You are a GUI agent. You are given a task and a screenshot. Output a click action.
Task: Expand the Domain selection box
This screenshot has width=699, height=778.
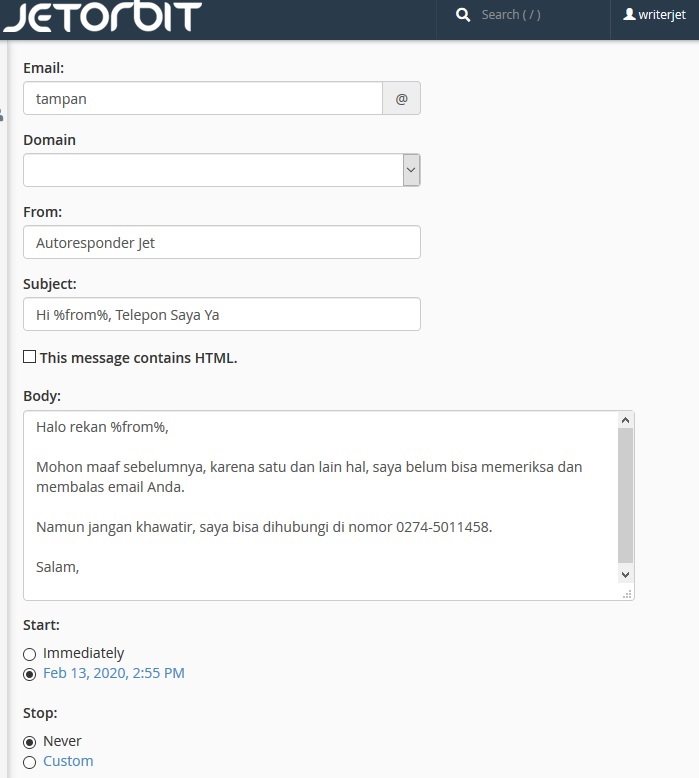click(x=222, y=170)
